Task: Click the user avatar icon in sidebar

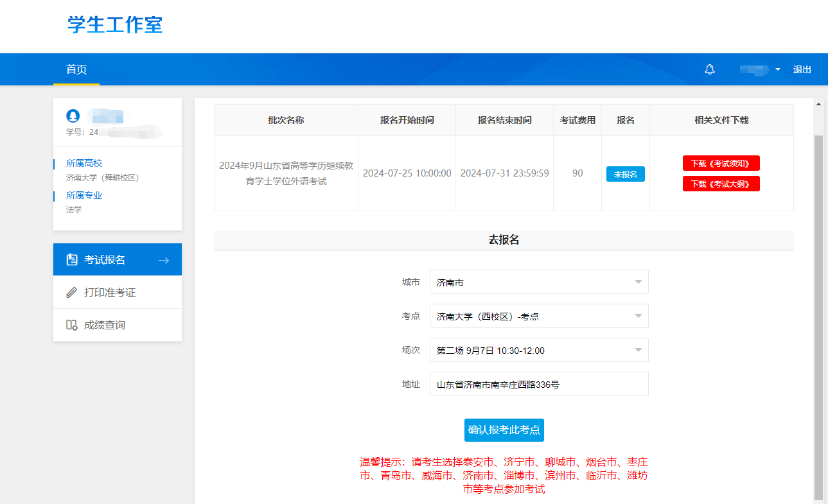Action: coord(73,116)
